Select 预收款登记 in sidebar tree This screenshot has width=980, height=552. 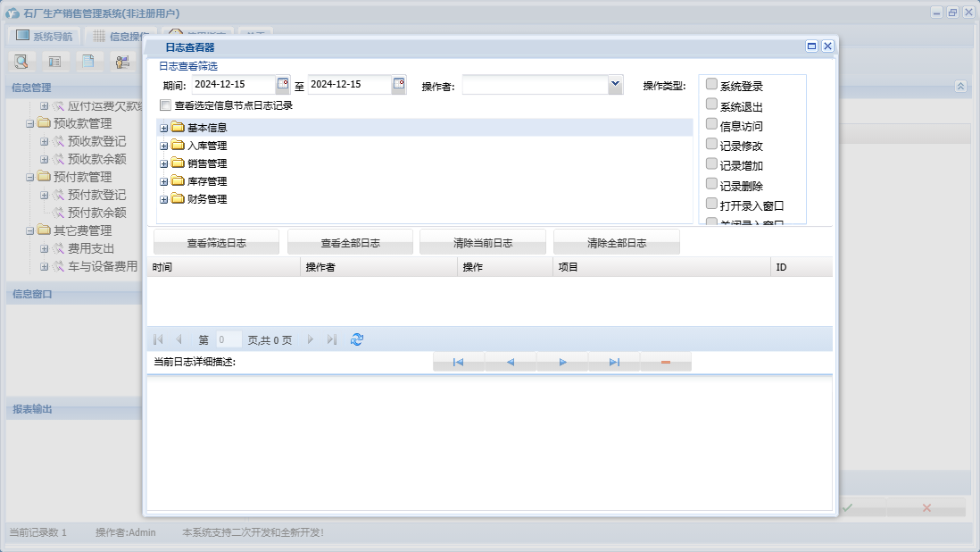point(97,141)
